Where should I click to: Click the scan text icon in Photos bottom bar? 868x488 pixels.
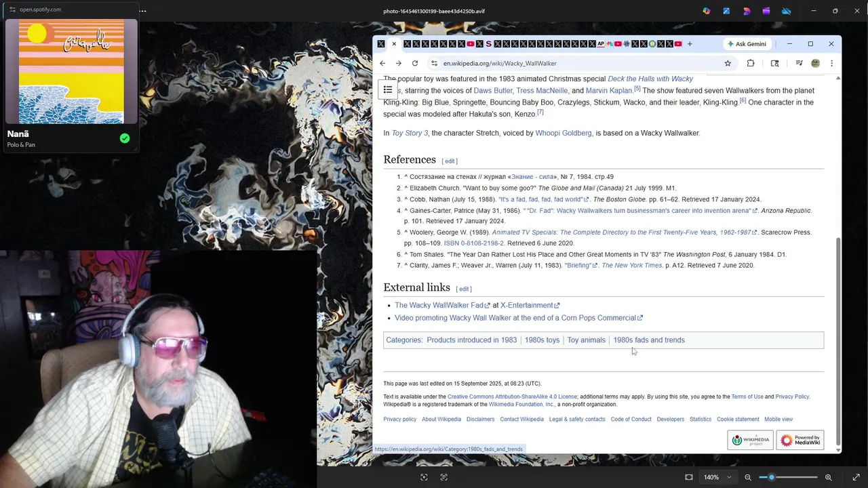pos(443,477)
